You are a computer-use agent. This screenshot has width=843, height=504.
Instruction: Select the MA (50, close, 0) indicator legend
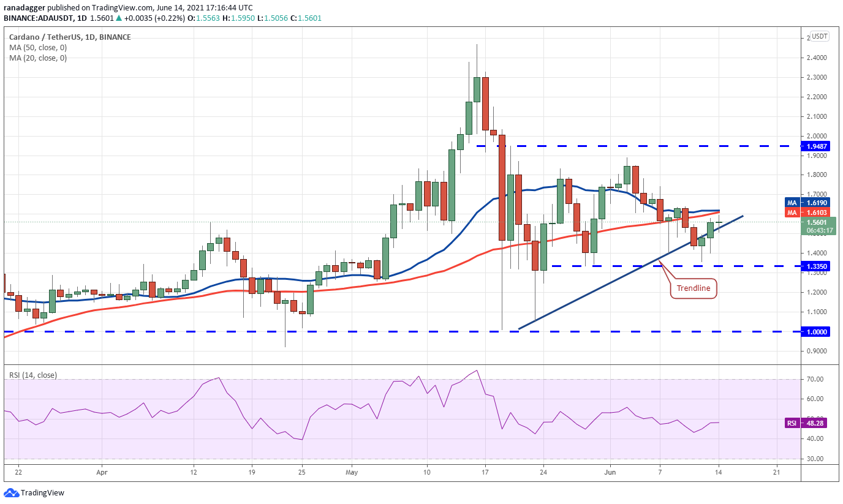[x=38, y=48]
